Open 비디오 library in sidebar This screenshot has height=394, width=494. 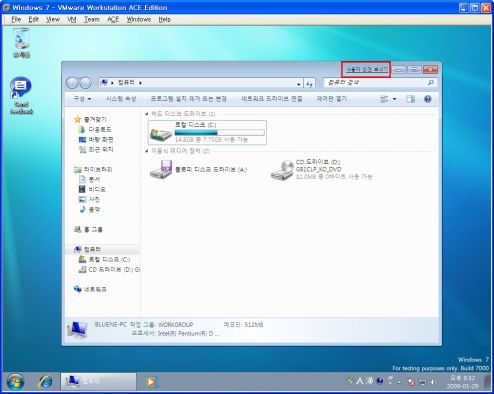92,189
